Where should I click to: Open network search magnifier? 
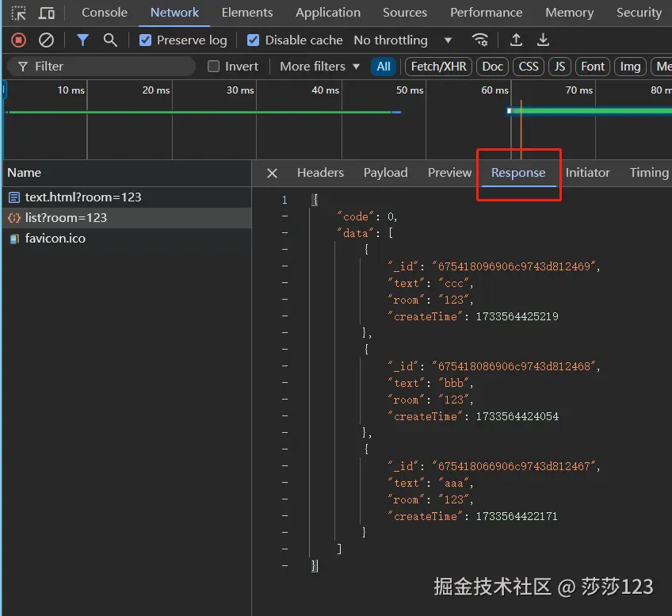[x=110, y=40]
